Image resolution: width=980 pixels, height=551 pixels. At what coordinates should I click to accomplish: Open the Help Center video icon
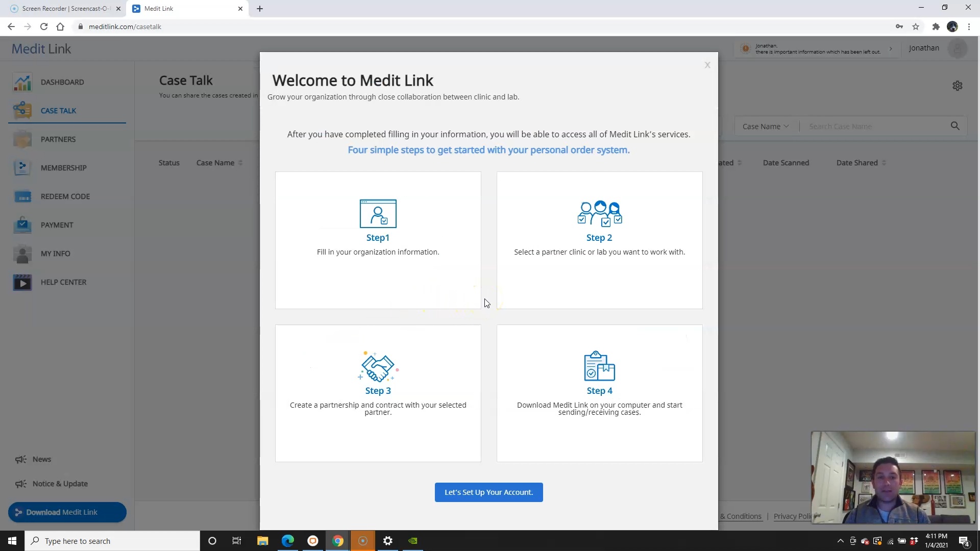(22, 282)
